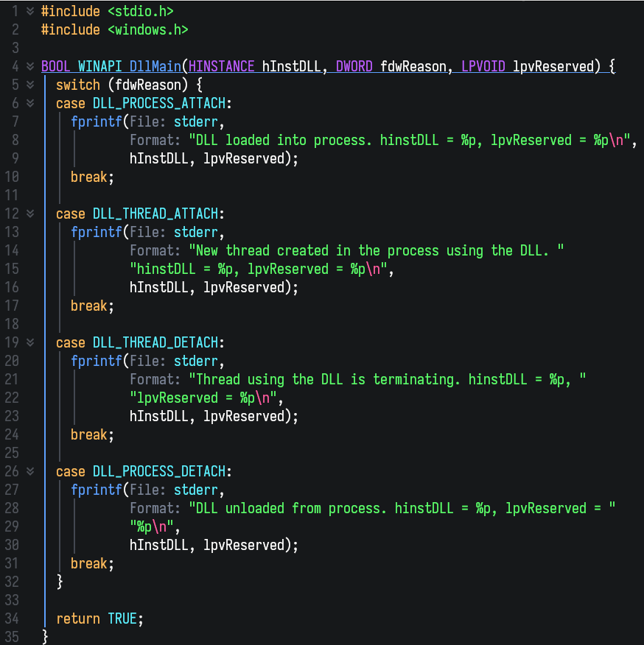Click stderr argument on line 27
This screenshot has height=645, width=644.
coord(195,490)
